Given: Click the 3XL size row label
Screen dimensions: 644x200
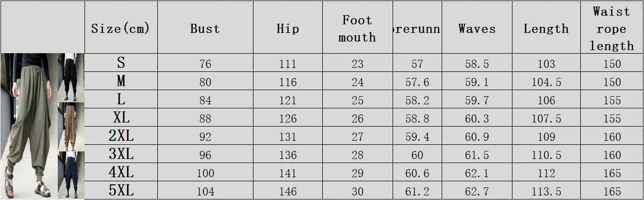Looking at the screenshot, I should point(121,154).
